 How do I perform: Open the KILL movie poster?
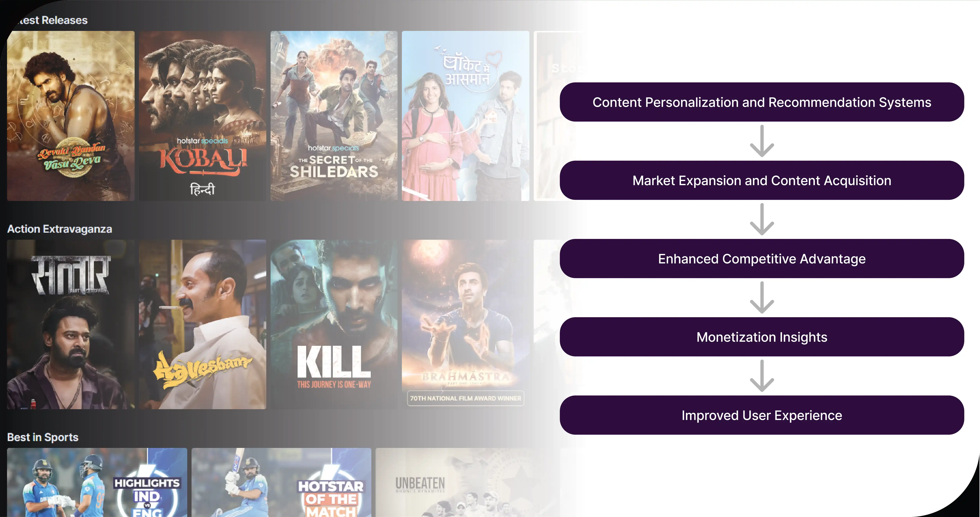pos(334,324)
